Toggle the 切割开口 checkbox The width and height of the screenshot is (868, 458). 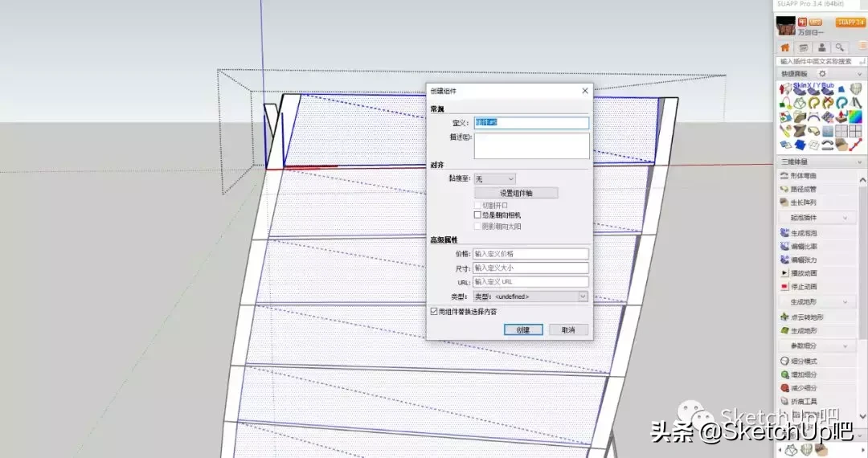coord(477,205)
